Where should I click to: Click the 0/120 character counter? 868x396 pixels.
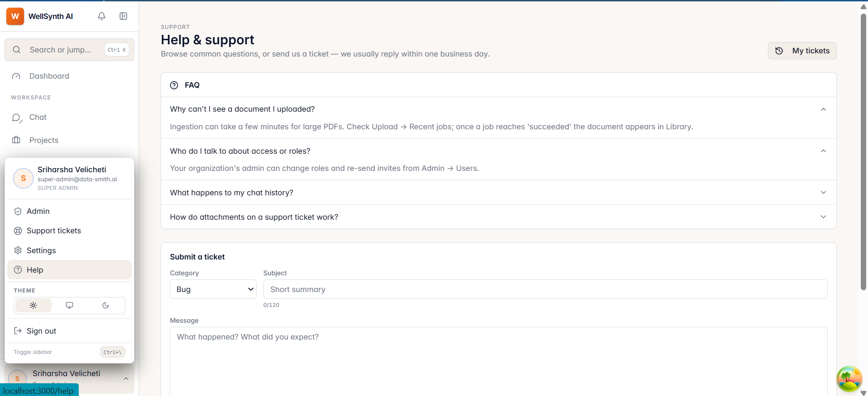271,305
